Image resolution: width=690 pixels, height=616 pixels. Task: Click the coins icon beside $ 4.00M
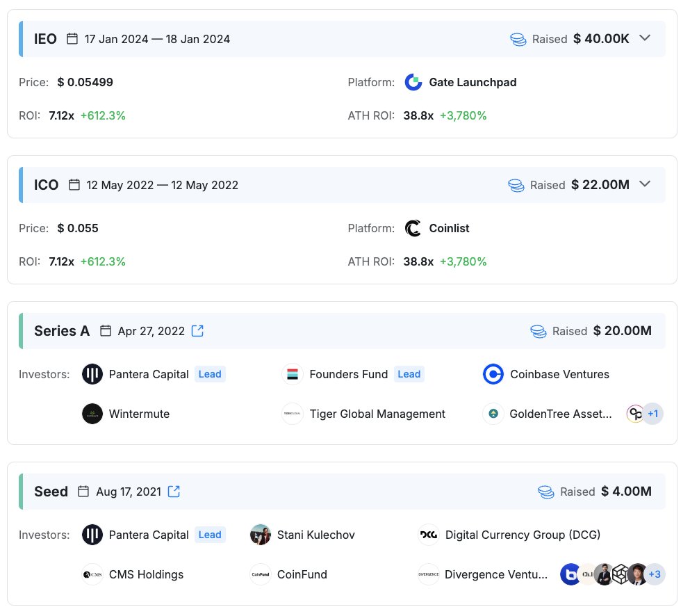(x=546, y=492)
